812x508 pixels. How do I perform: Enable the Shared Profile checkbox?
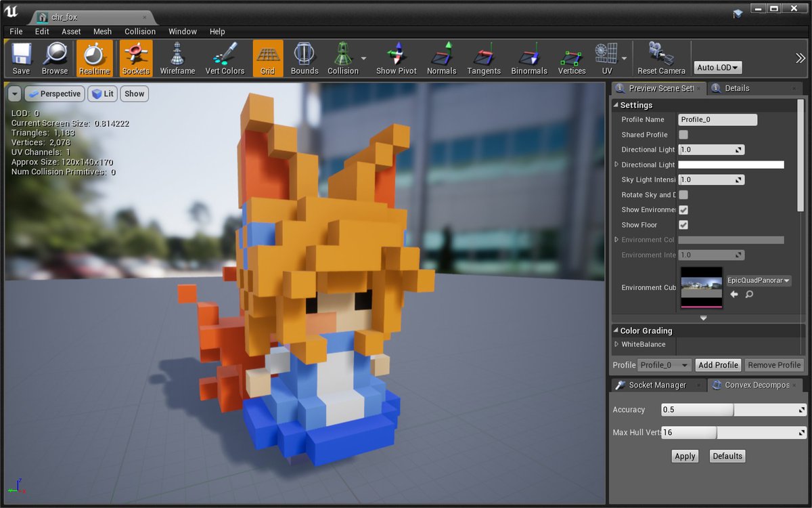point(683,135)
